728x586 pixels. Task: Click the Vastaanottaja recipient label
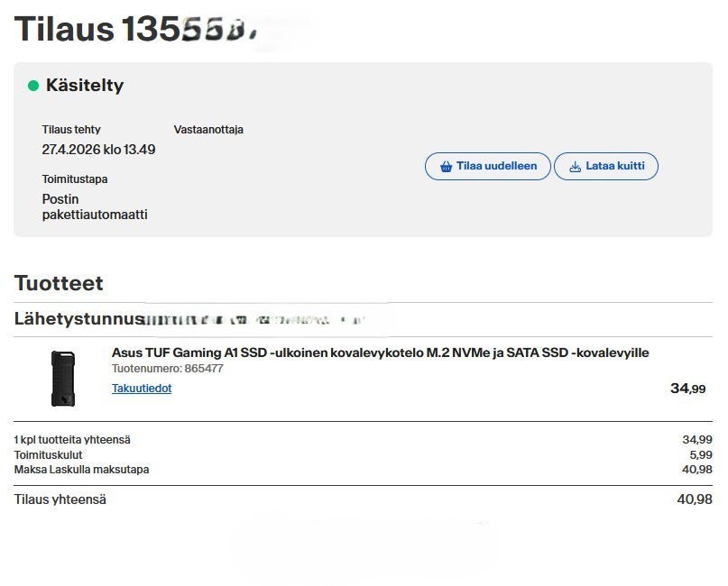tap(208, 130)
